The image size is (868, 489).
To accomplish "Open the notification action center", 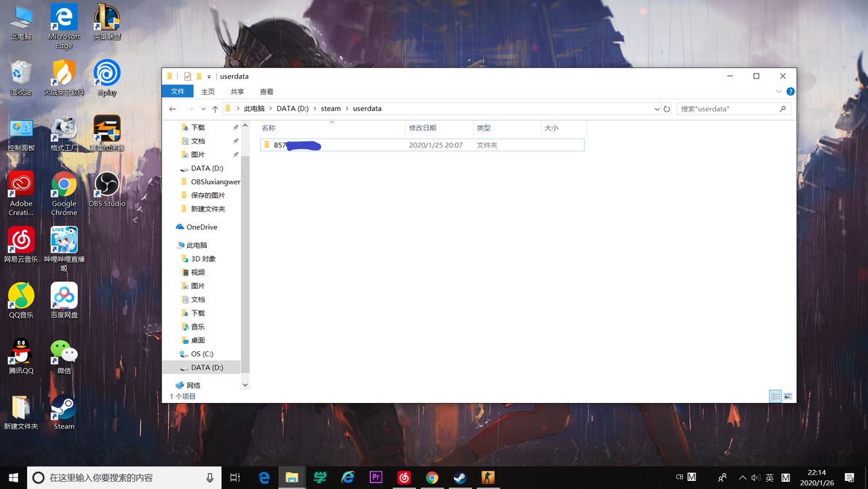I will [850, 477].
